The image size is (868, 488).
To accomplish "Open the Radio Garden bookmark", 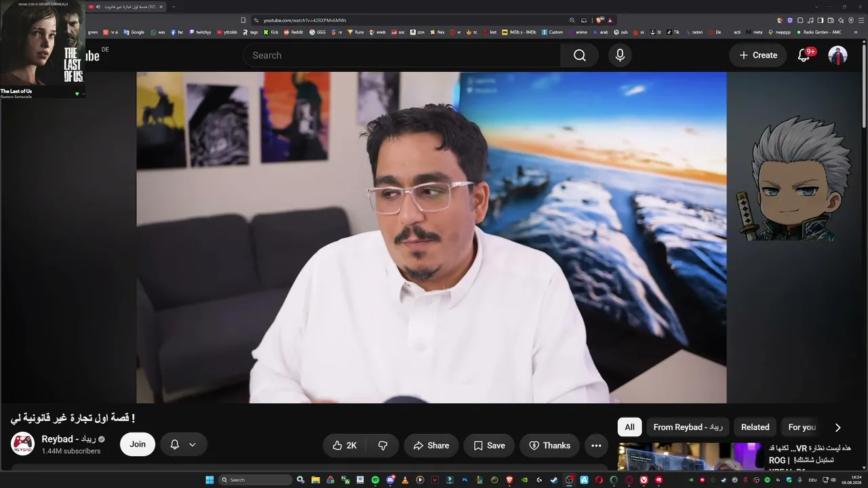I will click(818, 32).
